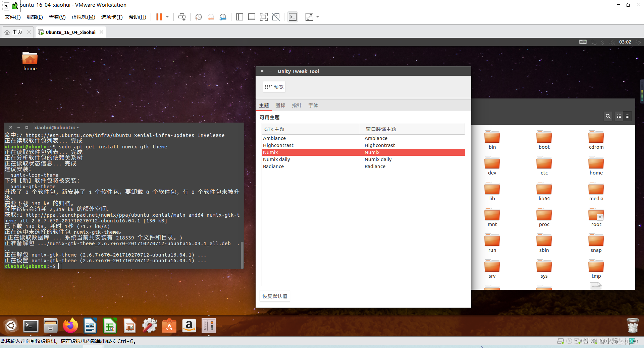The image size is (644, 348).
Task: Open the snapshot manager
Action: 223,17
